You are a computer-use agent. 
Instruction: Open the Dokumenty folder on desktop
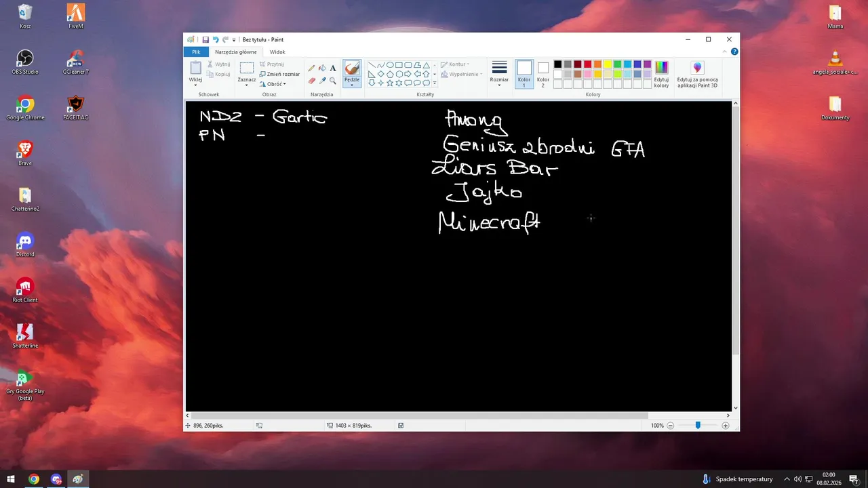pyautogui.click(x=835, y=108)
